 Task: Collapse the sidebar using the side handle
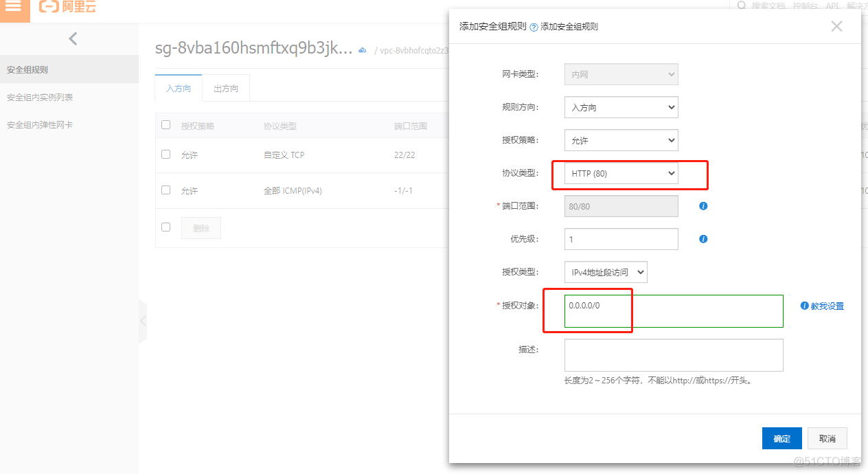142,321
